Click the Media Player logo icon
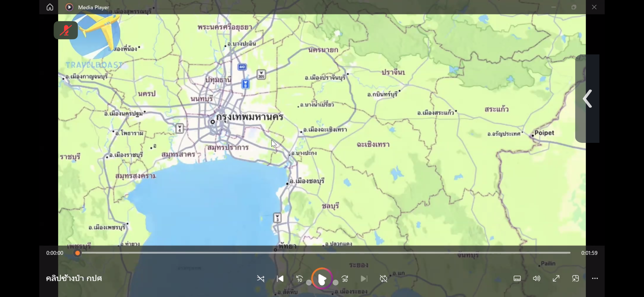Viewport: 644px width, 297px height. coord(69,7)
